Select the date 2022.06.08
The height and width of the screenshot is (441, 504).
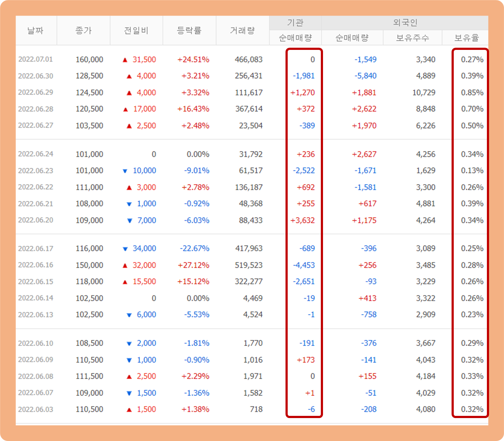pos(36,376)
